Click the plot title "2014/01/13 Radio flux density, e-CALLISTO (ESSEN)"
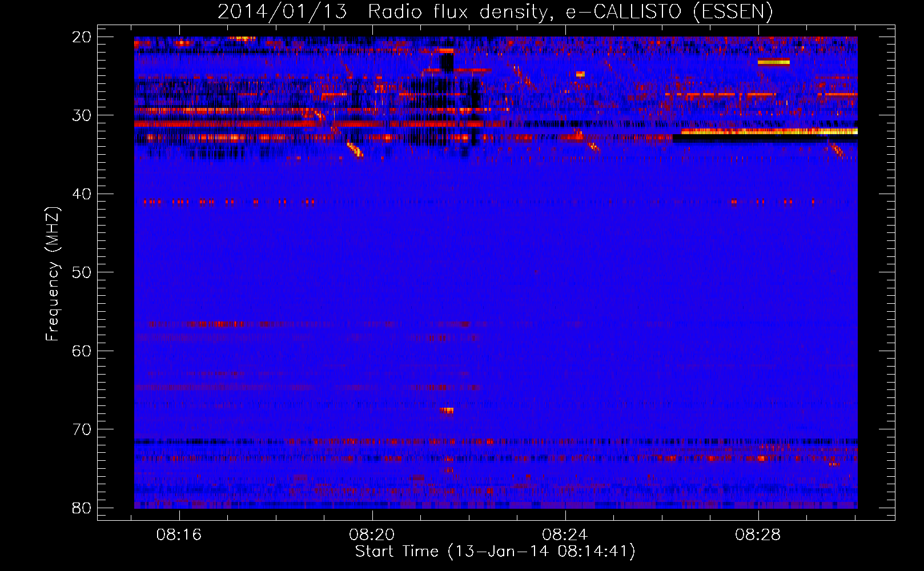Image resolution: width=924 pixels, height=571 pixels. [x=495, y=11]
